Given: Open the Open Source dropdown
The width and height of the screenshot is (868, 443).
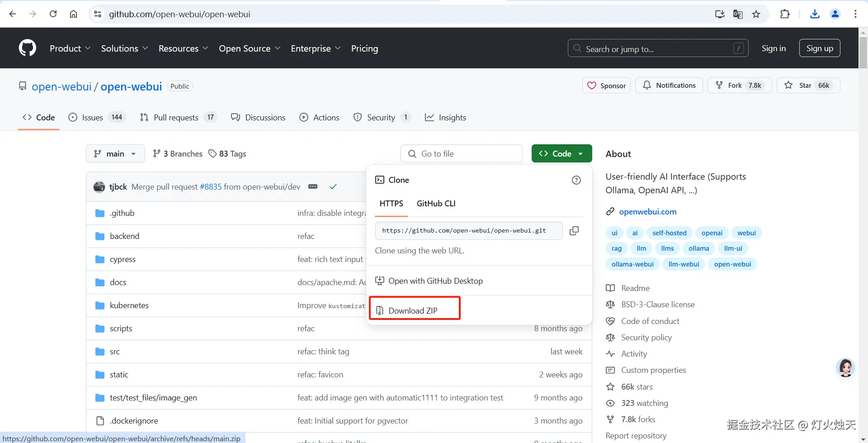Looking at the screenshot, I should [x=250, y=48].
